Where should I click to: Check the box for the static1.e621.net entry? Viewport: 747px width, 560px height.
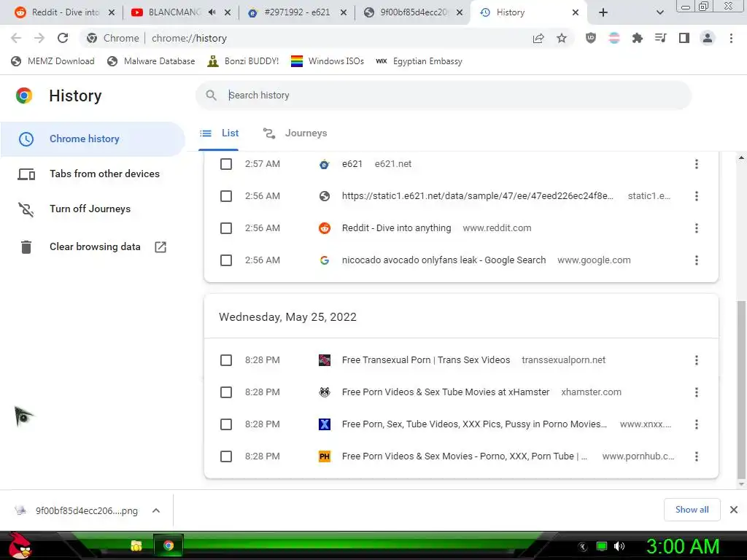coord(226,196)
